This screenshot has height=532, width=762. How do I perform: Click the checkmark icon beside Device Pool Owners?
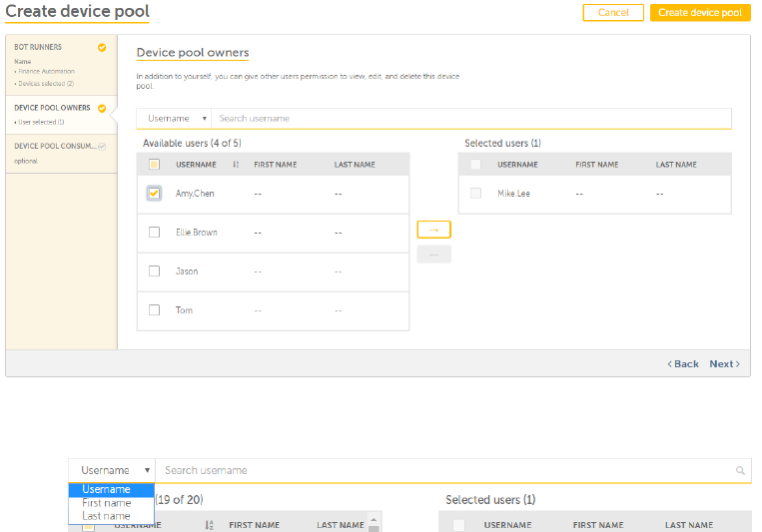[x=102, y=108]
